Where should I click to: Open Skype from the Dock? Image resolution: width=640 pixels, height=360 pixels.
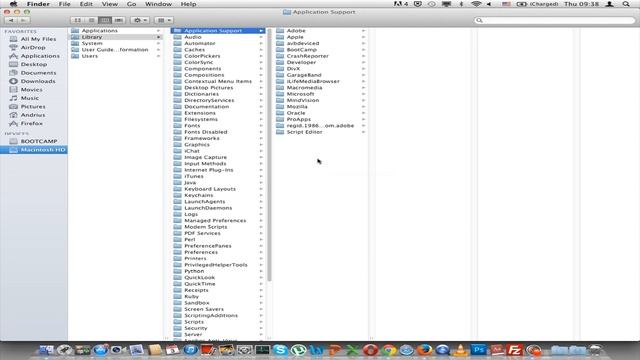(280, 350)
